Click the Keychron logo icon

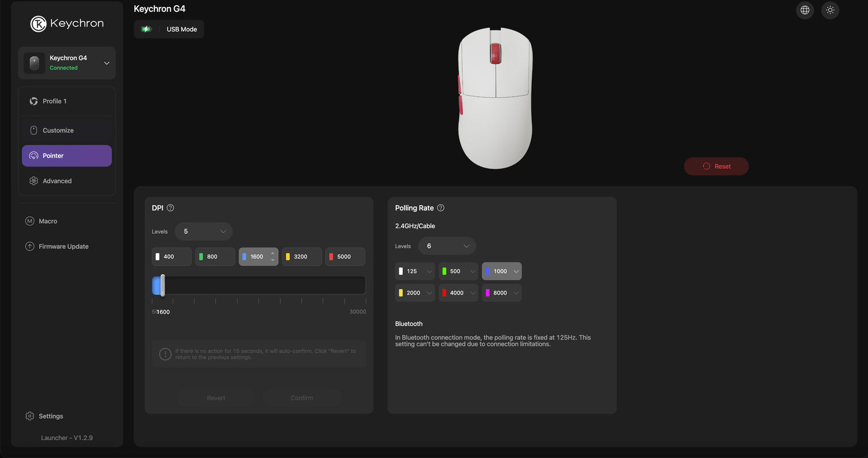[38, 24]
